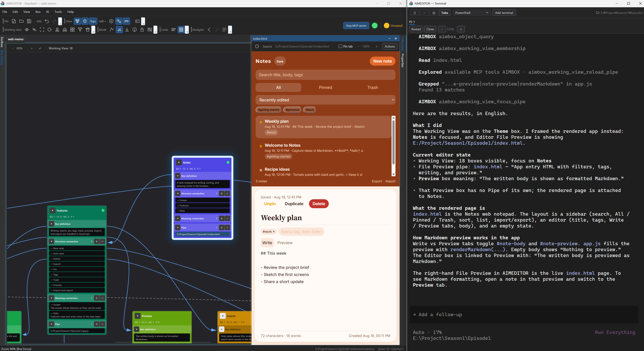Screen dimensions: 644x351
Task: Switch to the Pinned notes tab
Action: 325,87
